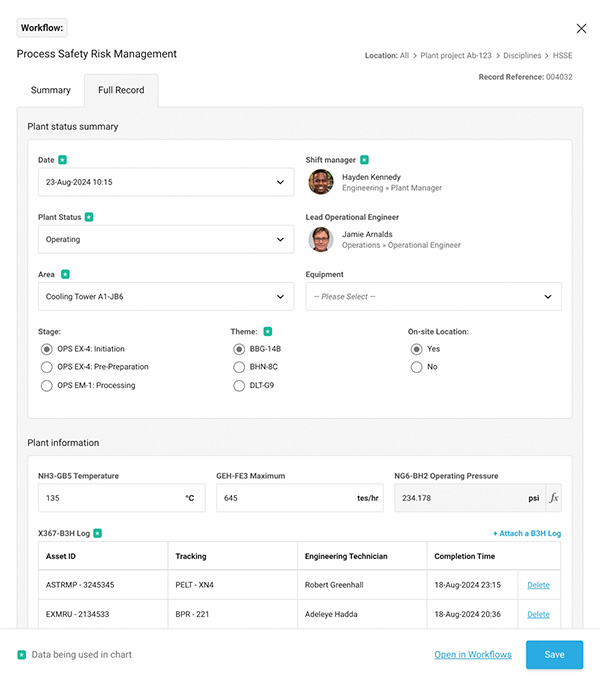Set On-site Location to No
Image resolution: width=600 pixels, height=680 pixels.
(416, 367)
